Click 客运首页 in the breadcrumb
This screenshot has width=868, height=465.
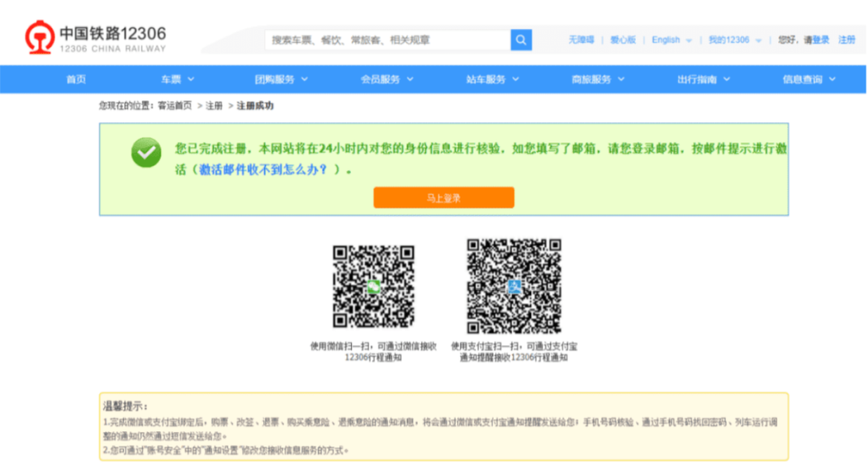point(174,105)
